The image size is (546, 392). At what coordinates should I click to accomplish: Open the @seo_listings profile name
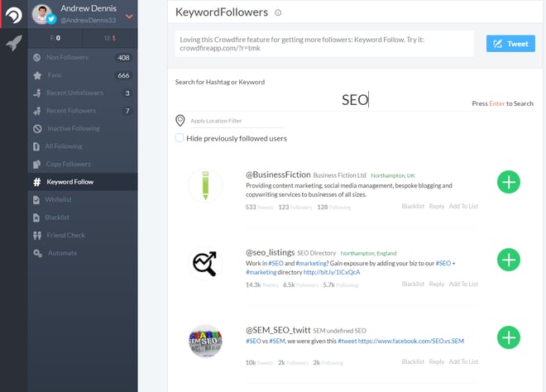click(271, 252)
